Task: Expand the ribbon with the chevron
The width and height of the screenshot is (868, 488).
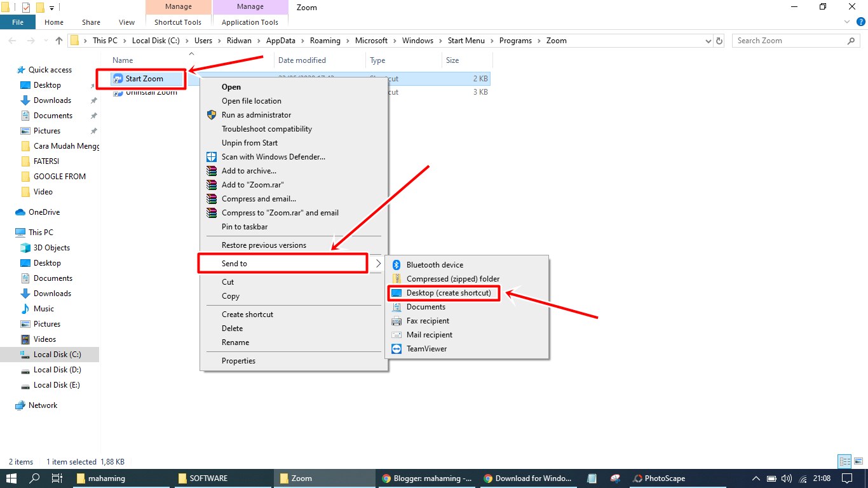Action: pos(846,22)
